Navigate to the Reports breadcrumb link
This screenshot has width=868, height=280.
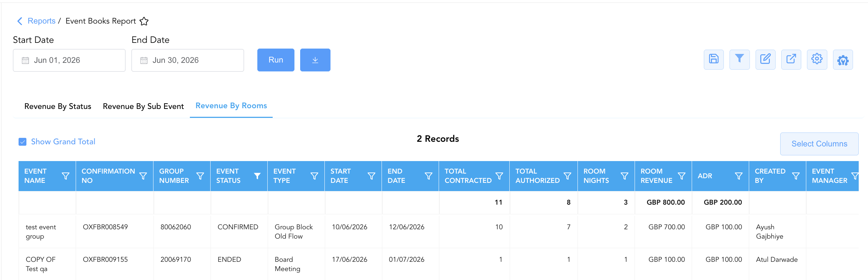(x=41, y=21)
